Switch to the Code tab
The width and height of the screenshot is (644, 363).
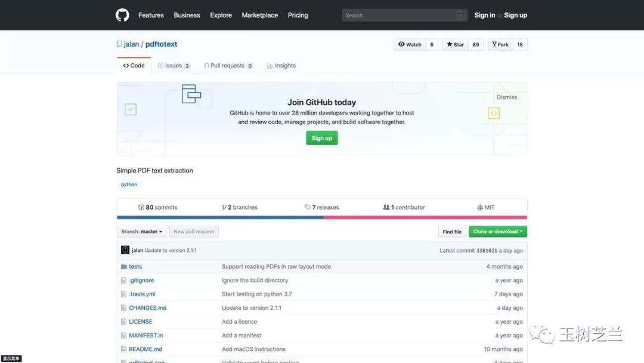point(134,65)
